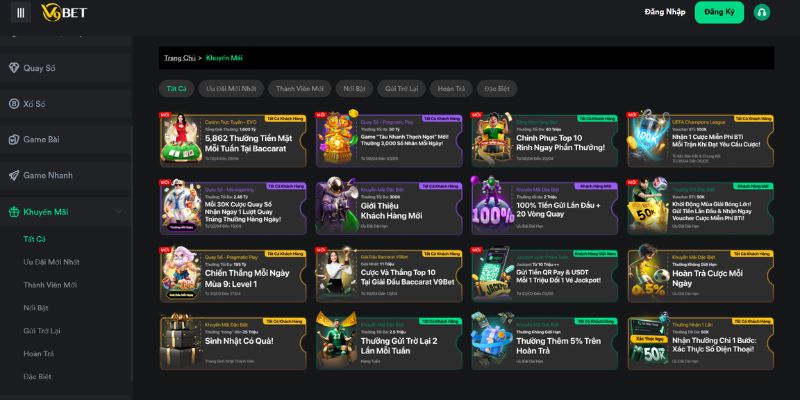Click the Xổ Số lottery ball icon
The height and width of the screenshot is (400, 800).
click(14, 104)
